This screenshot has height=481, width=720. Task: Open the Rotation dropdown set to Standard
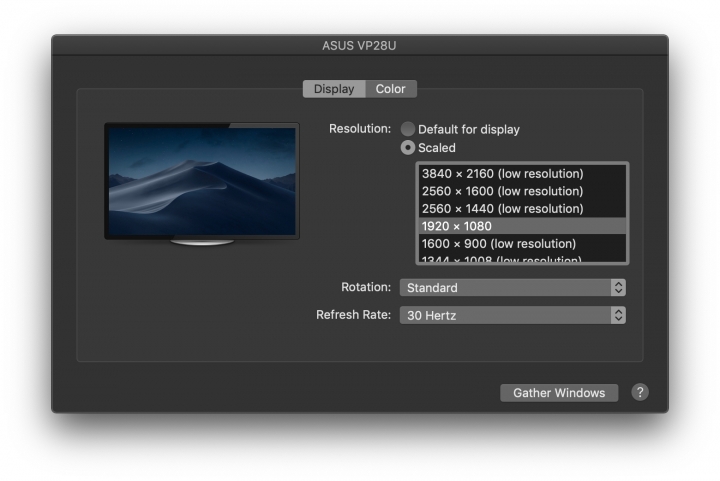[512, 288]
